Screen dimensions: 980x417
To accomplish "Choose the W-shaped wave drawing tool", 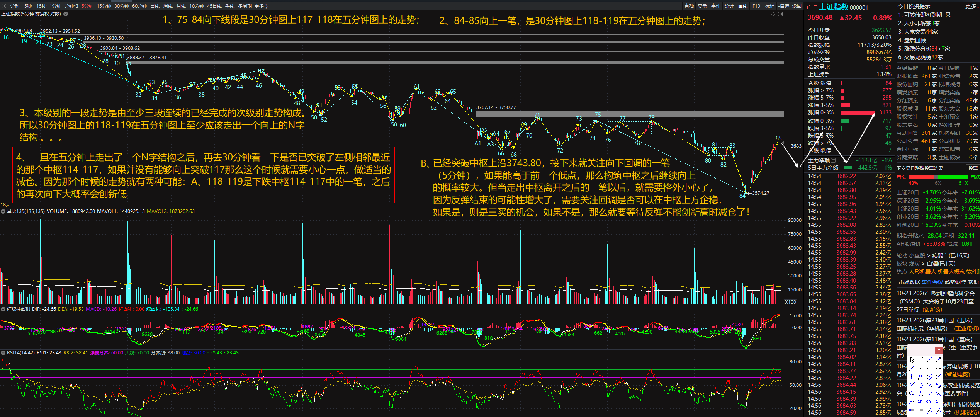I will [912, 394].
